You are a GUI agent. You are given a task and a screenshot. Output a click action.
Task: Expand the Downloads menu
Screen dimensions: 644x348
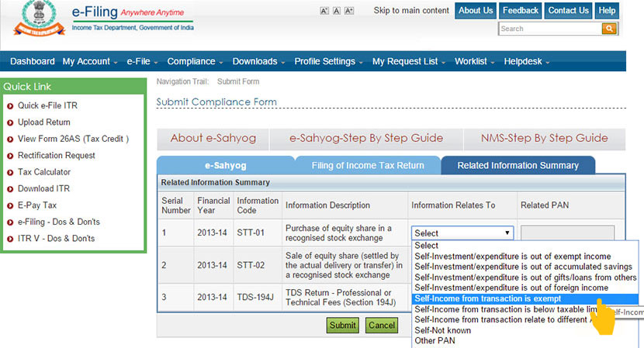tap(258, 61)
